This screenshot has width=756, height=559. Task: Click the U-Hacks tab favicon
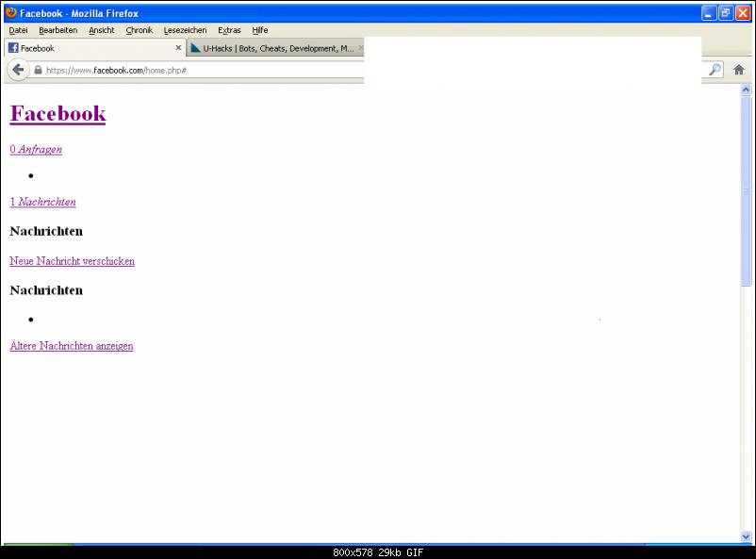(195, 48)
